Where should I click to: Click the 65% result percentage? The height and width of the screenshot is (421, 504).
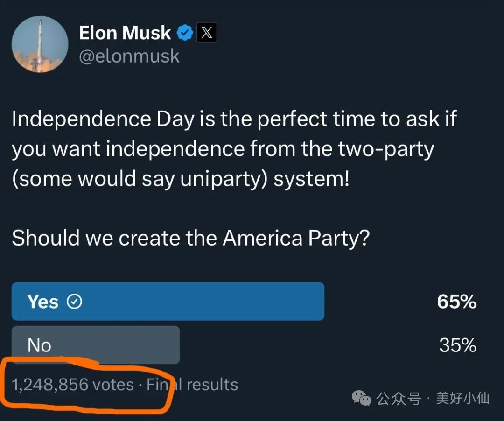[x=457, y=302]
